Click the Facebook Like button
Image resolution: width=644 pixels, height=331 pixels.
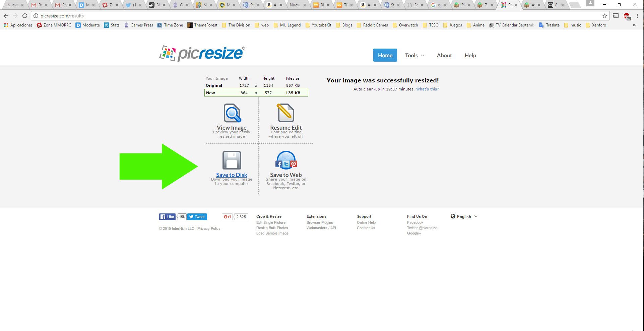pyautogui.click(x=167, y=217)
